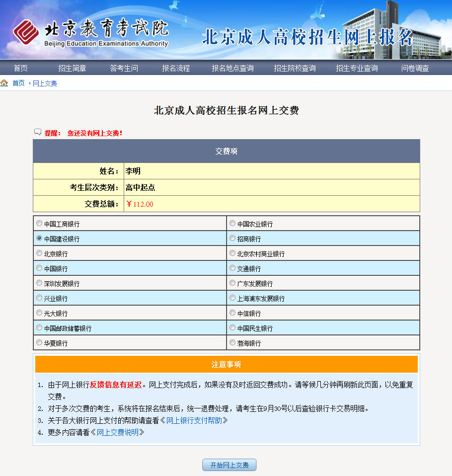452x476 pixels.
Task: Select 光大银行 for payment
Action: coord(39,313)
